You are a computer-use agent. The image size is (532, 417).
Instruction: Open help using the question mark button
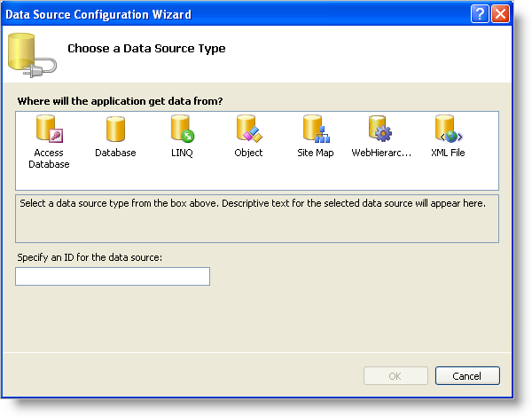480,14
